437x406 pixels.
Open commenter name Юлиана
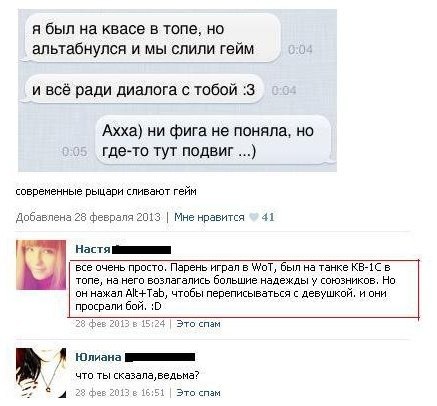coord(98,357)
